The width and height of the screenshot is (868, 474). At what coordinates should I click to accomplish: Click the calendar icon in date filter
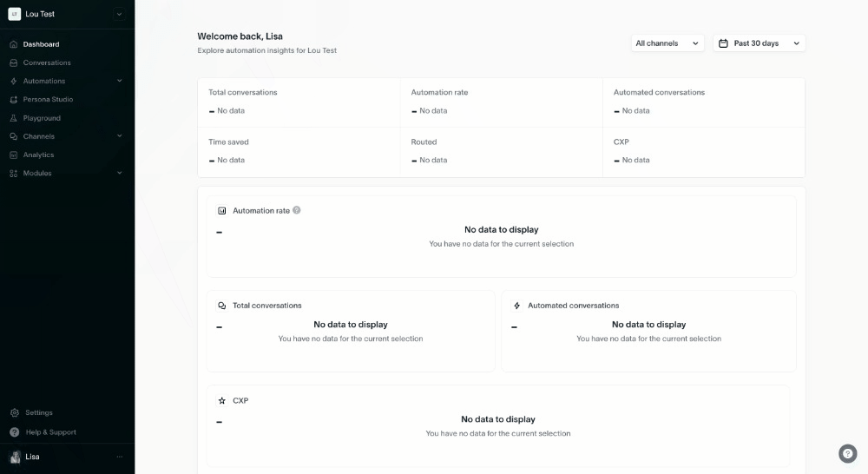pos(723,43)
